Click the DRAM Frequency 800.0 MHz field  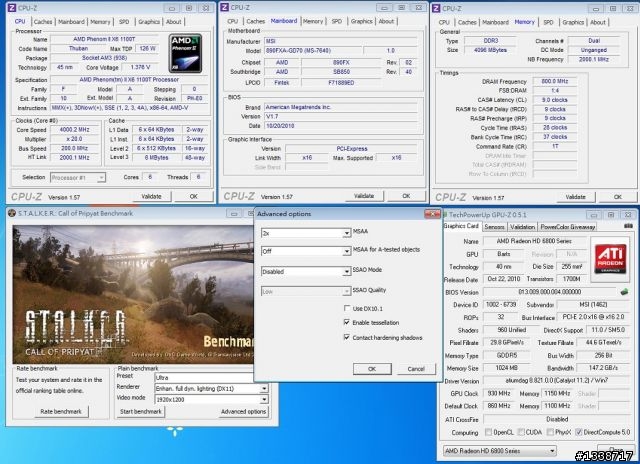[555, 81]
